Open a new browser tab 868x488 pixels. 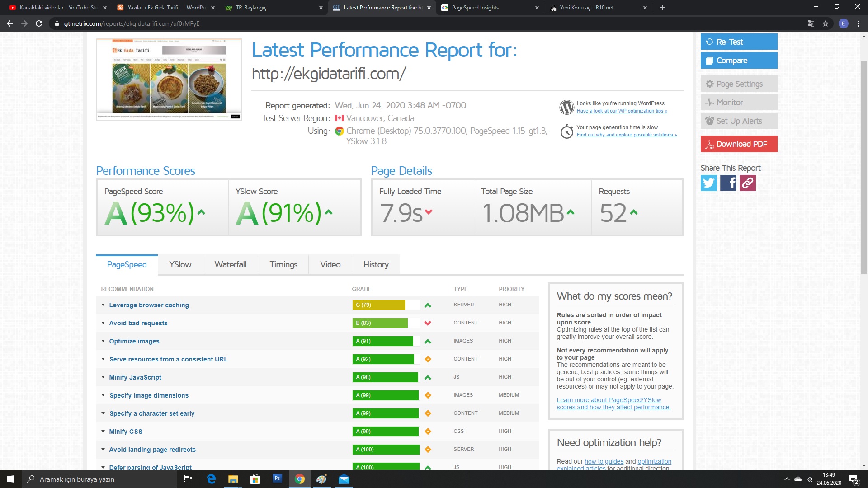coord(662,8)
